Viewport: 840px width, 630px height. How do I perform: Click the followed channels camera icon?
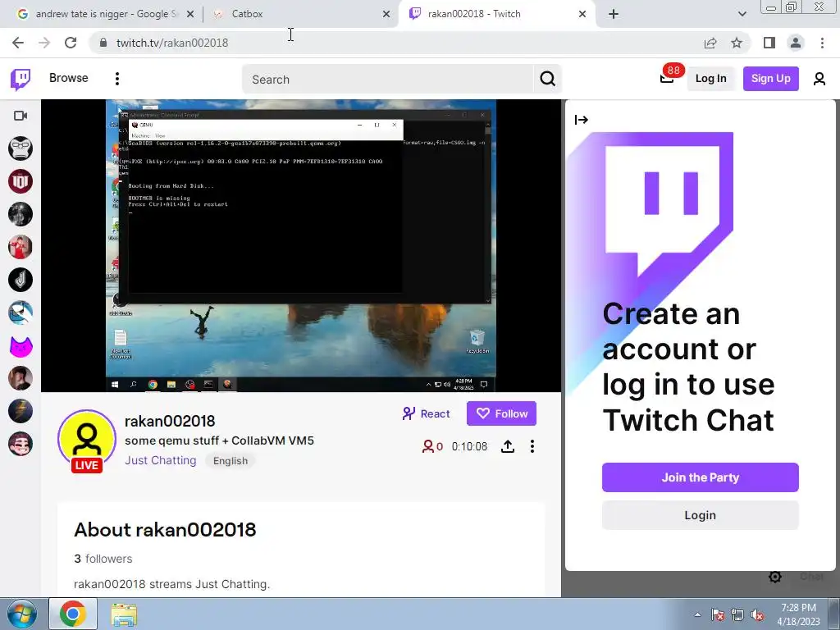click(21, 116)
